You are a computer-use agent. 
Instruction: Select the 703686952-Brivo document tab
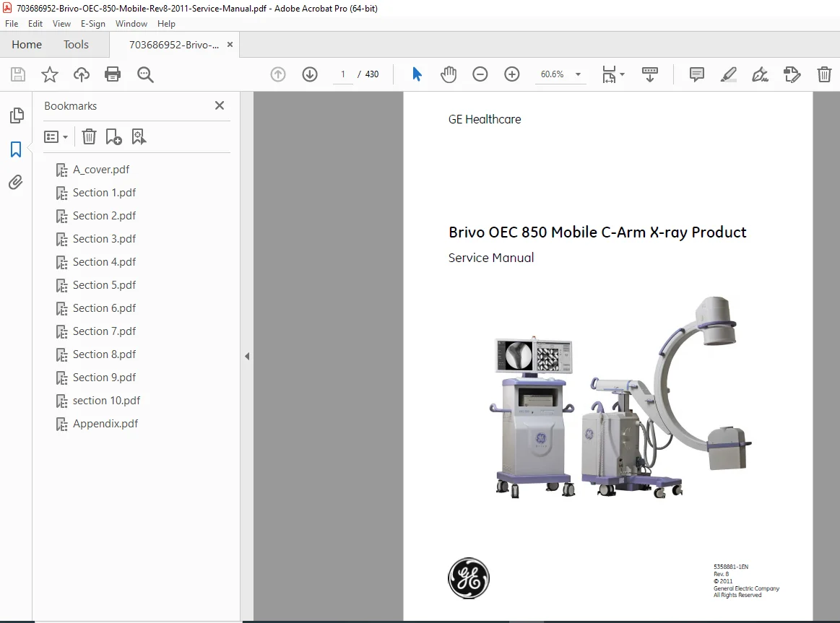173,45
